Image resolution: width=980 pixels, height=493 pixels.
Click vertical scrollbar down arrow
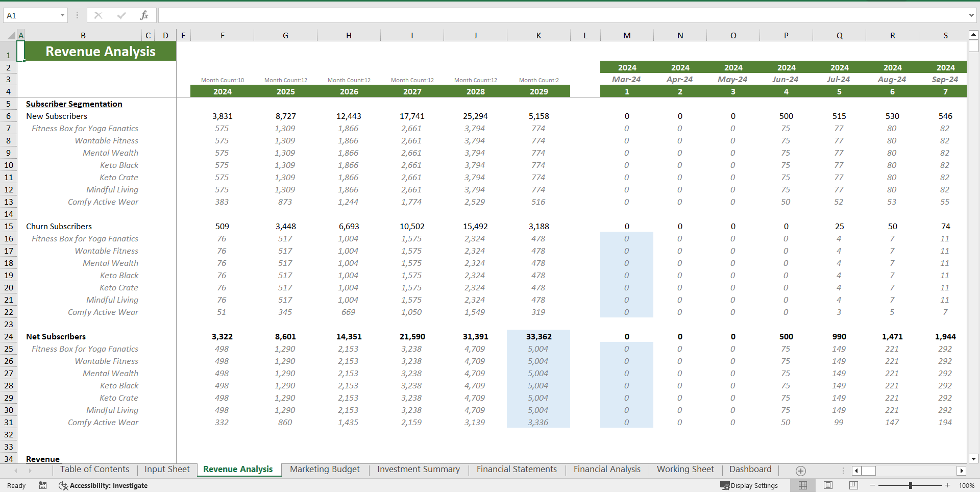click(x=973, y=459)
